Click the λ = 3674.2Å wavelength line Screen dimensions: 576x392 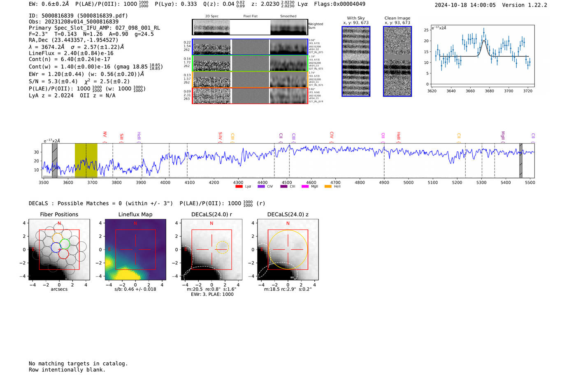pyautogui.click(x=77, y=47)
